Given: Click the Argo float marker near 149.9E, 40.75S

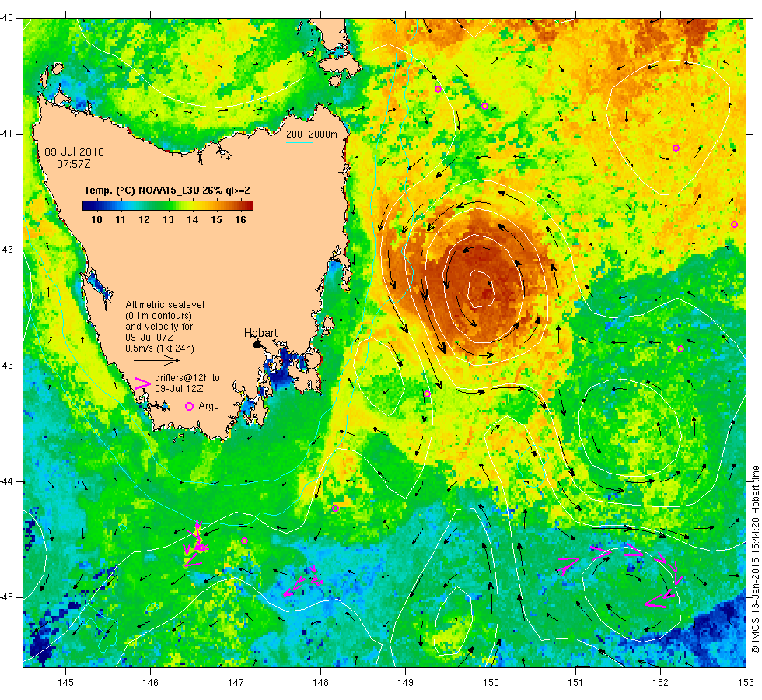Looking at the screenshot, I should [484, 107].
